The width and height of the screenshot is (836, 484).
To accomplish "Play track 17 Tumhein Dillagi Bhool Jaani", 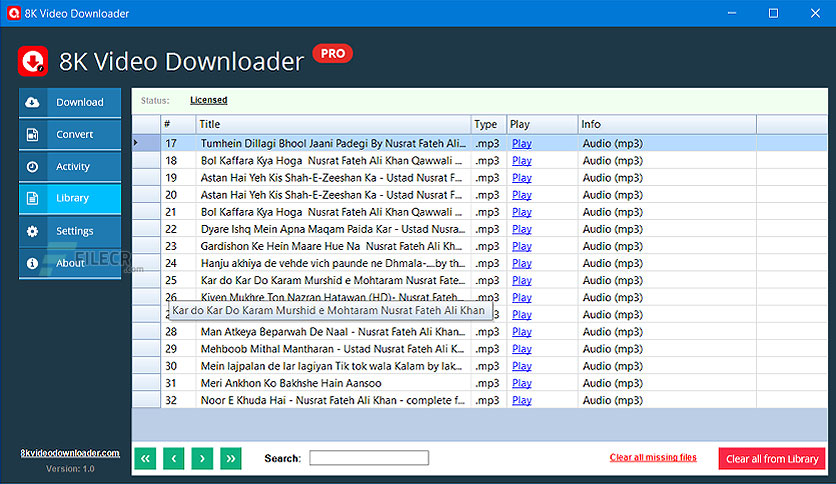I will 521,143.
